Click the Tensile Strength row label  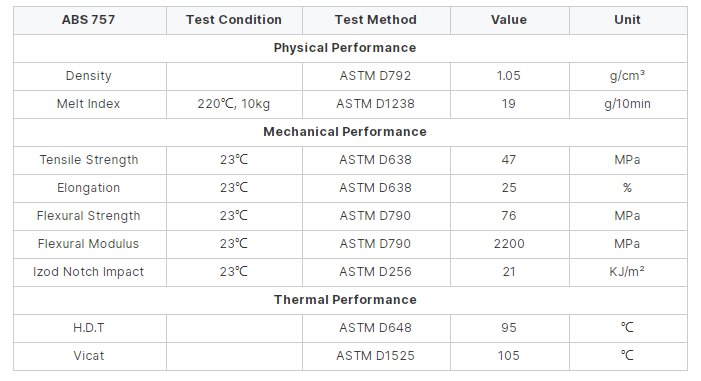[x=89, y=160]
